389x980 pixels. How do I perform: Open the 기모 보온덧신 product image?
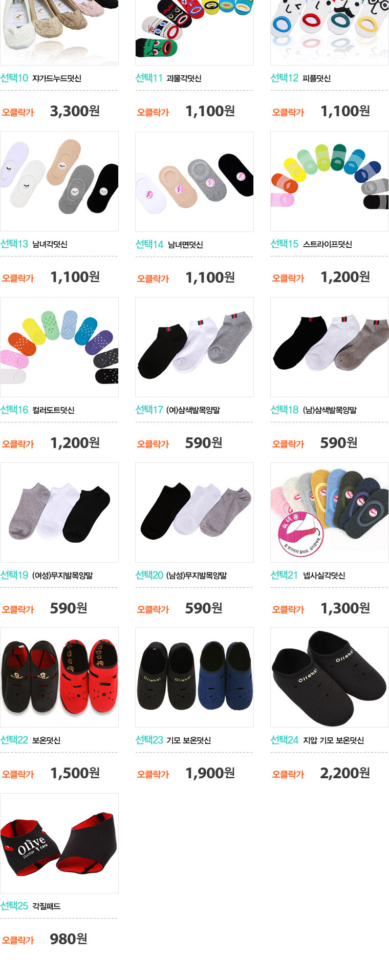coord(194,677)
